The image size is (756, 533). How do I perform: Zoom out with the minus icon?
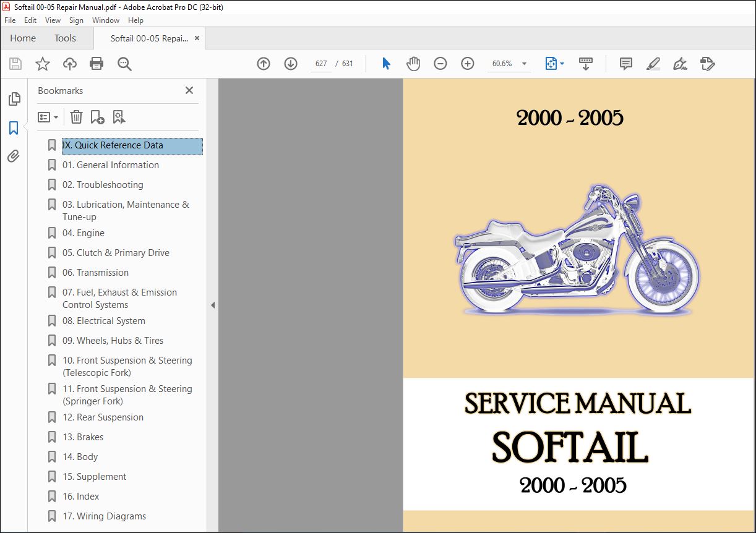point(440,64)
